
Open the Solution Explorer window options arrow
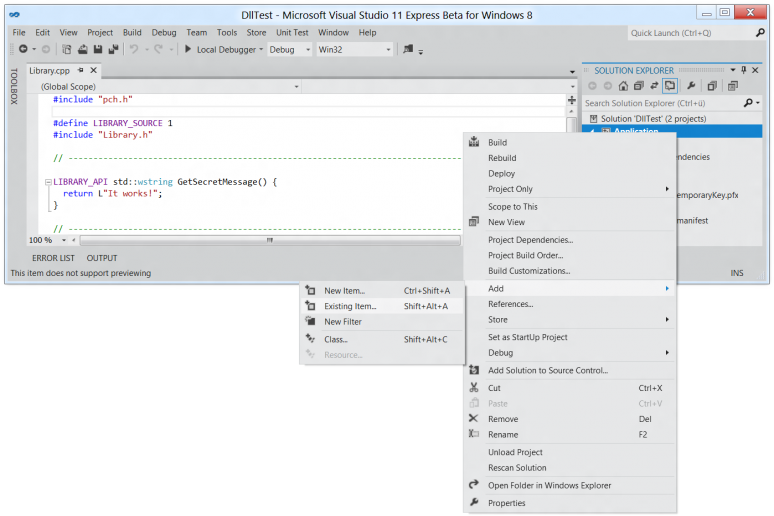(733, 70)
